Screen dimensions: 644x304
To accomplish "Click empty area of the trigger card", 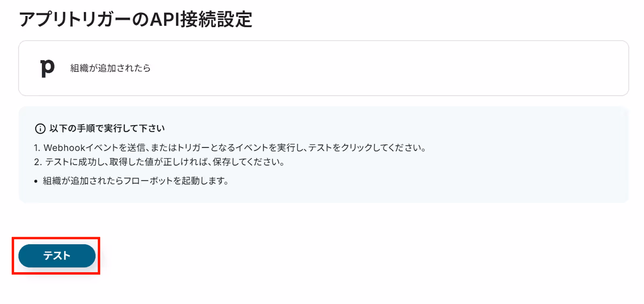I will click(382, 68).
